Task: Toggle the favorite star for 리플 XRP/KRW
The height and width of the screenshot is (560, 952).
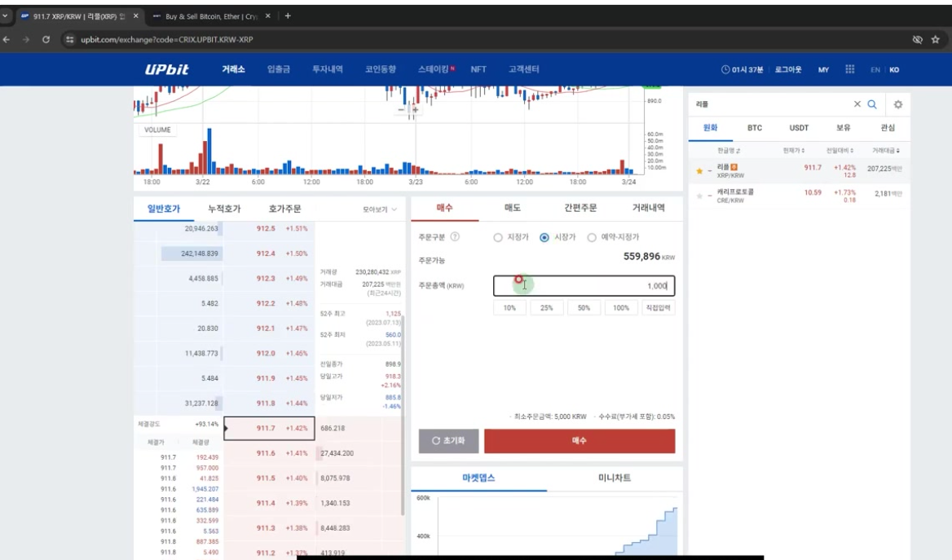Action: click(x=699, y=171)
